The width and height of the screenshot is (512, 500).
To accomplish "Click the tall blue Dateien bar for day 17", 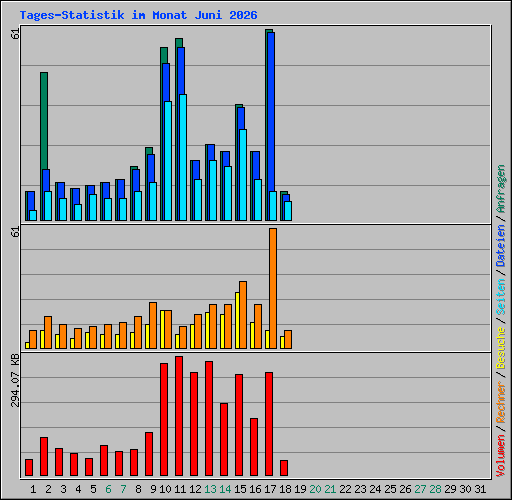I will coord(271,112).
